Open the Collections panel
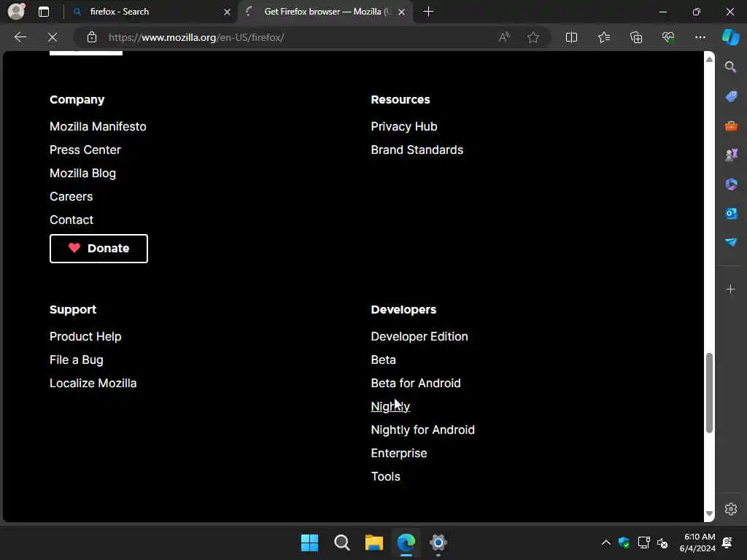747x560 pixels. coord(636,37)
